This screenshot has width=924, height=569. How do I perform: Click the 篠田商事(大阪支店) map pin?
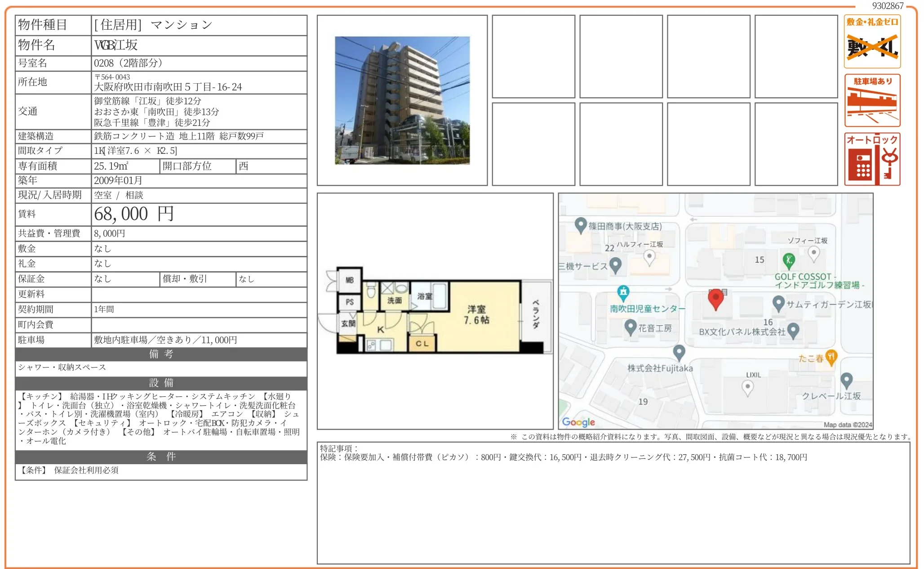tap(580, 225)
